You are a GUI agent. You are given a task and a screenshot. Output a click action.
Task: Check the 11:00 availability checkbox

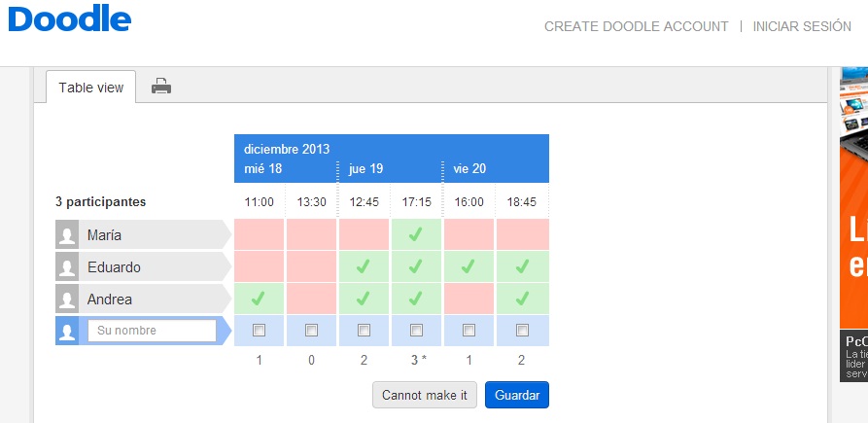coord(259,331)
